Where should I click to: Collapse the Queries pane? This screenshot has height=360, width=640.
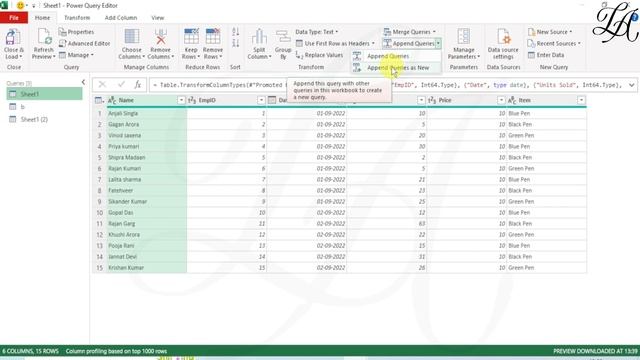[x=83, y=82]
